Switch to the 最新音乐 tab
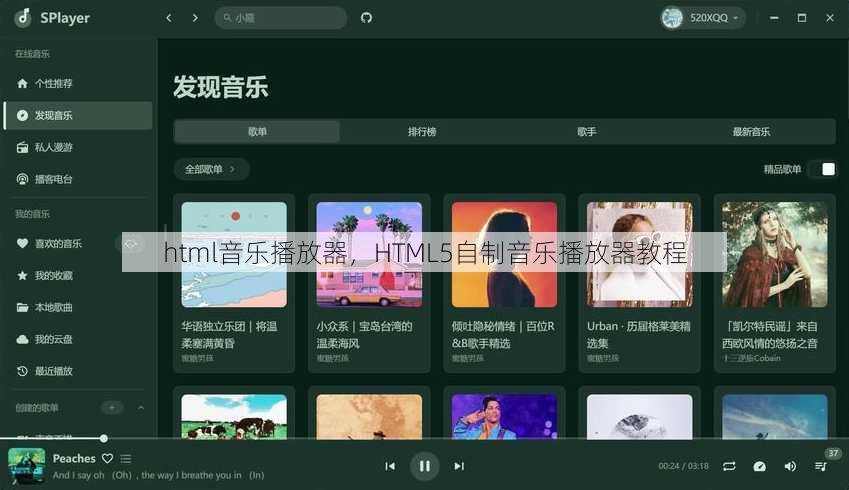Image resolution: width=849 pixels, height=490 pixels. [751, 132]
